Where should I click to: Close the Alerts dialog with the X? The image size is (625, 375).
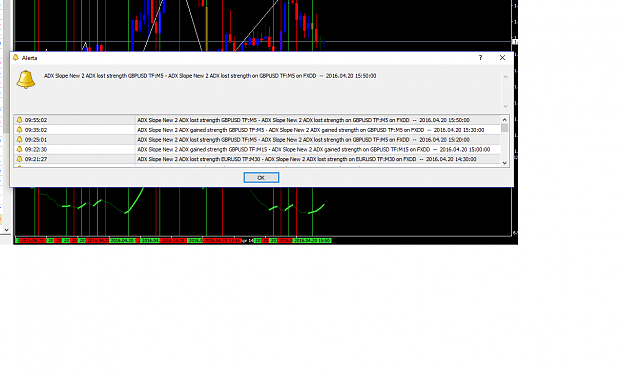[502, 58]
